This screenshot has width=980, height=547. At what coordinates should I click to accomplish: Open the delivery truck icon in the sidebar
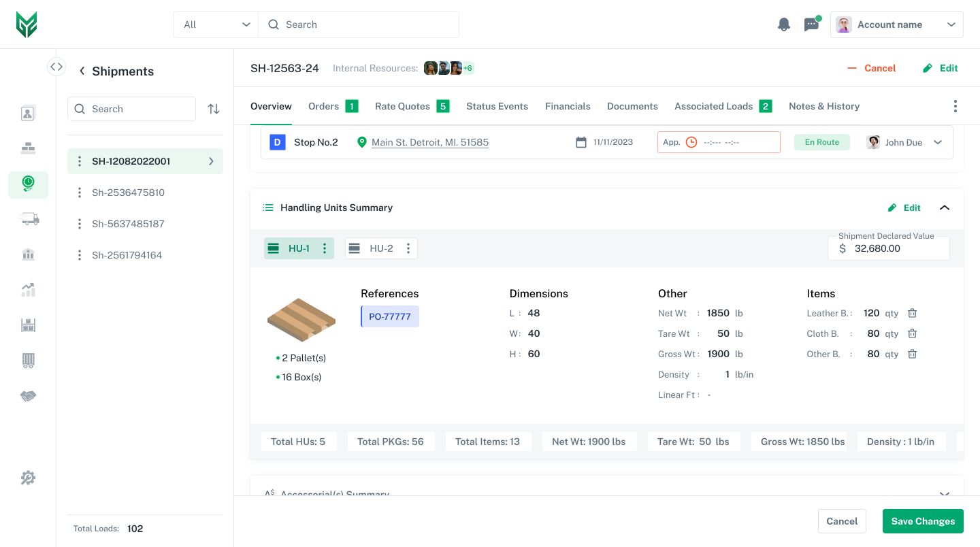(28, 219)
